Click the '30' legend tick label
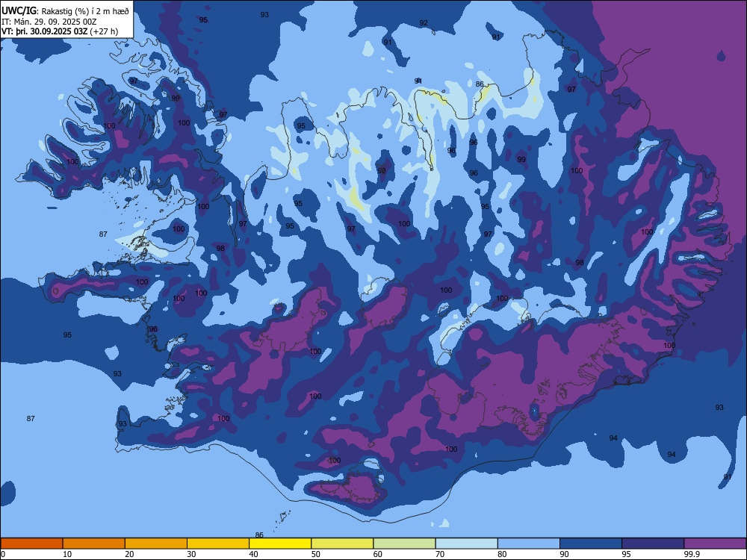The height and width of the screenshot is (560, 747). (191, 554)
